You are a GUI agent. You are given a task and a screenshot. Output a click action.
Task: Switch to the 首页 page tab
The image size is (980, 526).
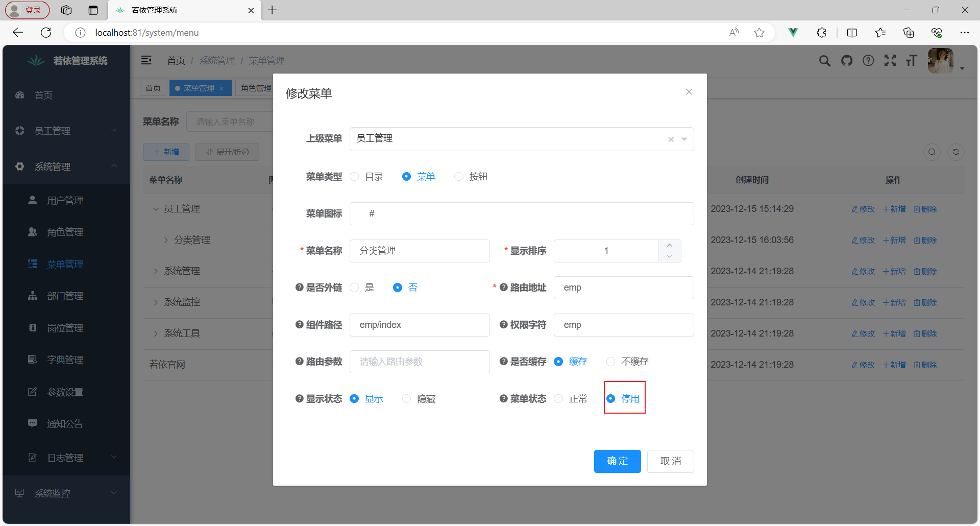click(153, 88)
